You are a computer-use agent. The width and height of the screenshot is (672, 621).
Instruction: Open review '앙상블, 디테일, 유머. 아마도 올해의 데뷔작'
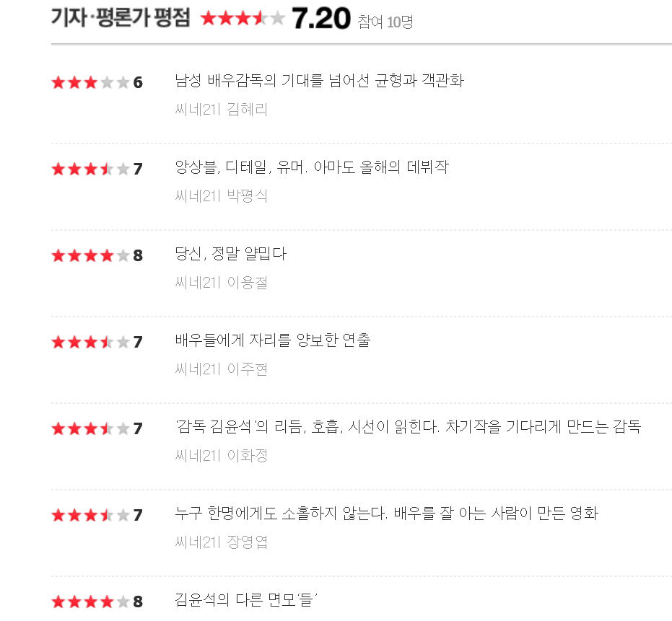click(x=312, y=167)
